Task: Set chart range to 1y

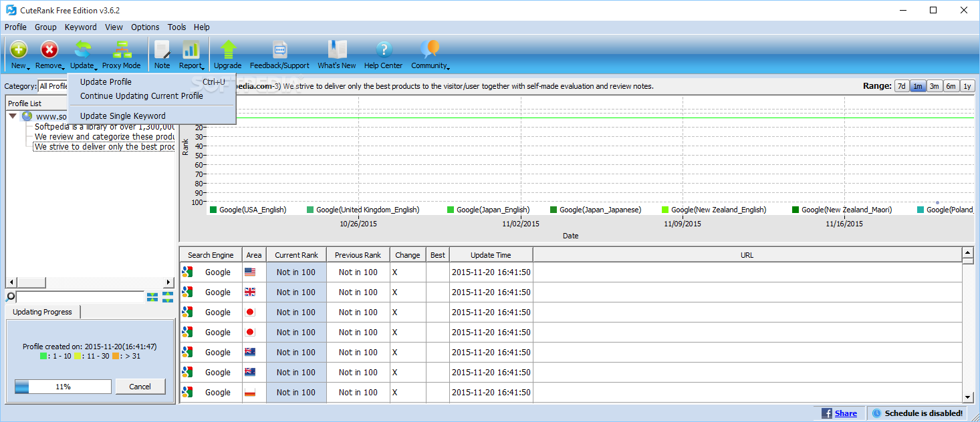Action: [967, 86]
